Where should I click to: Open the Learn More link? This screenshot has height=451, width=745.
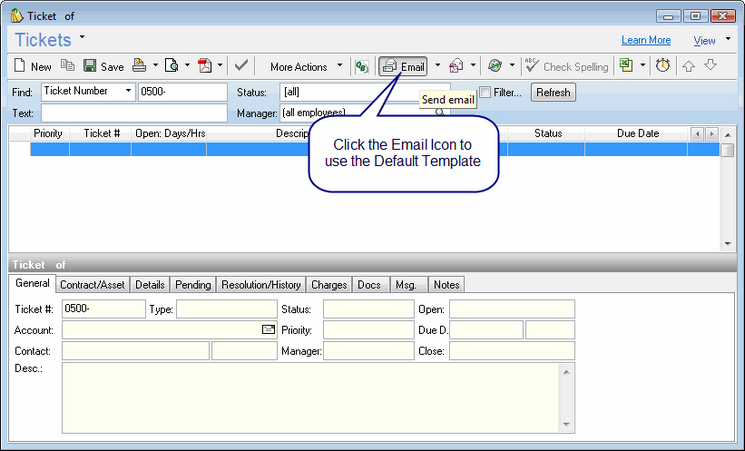click(x=645, y=40)
